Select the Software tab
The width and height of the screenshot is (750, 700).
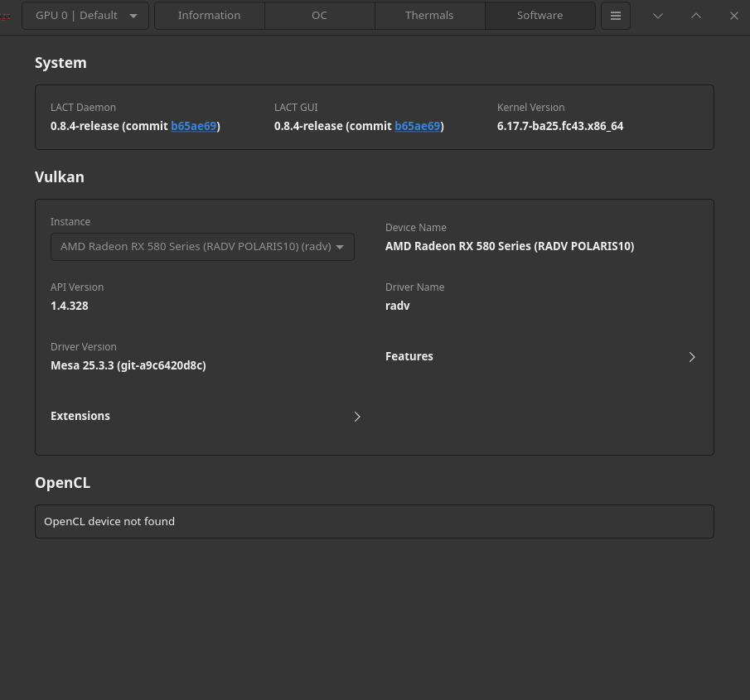tap(540, 16)
